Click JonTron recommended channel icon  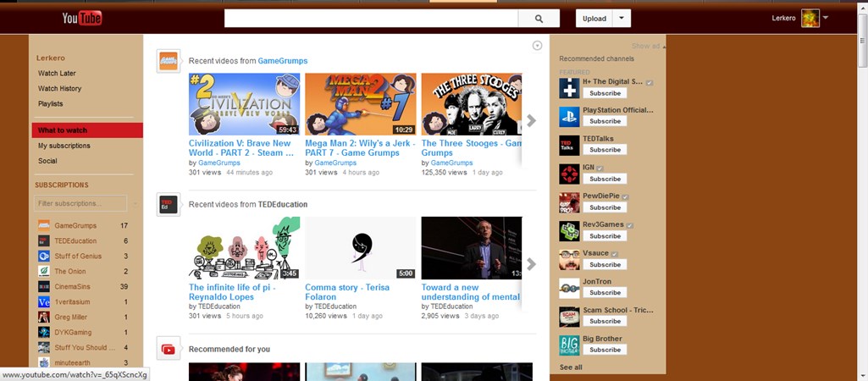(x=569, y=288)
